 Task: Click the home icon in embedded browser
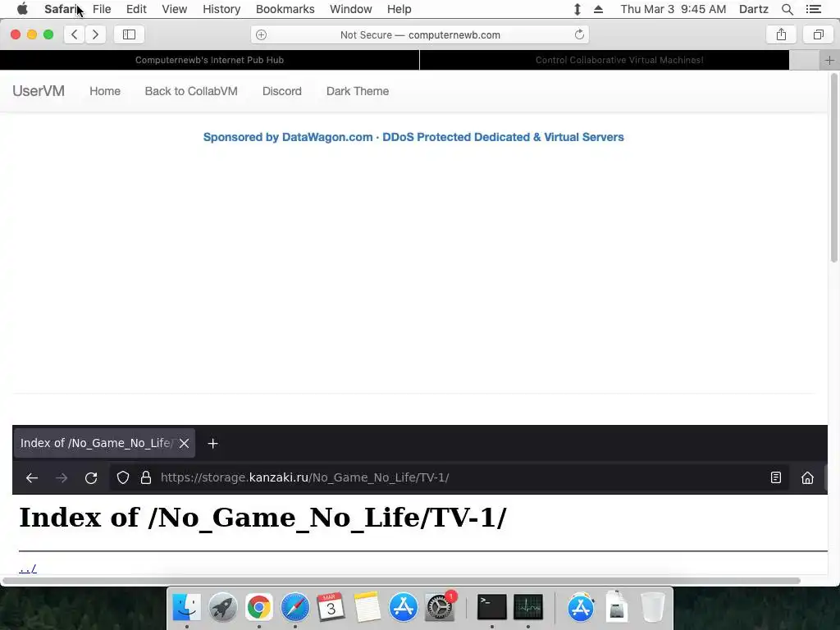807,477
